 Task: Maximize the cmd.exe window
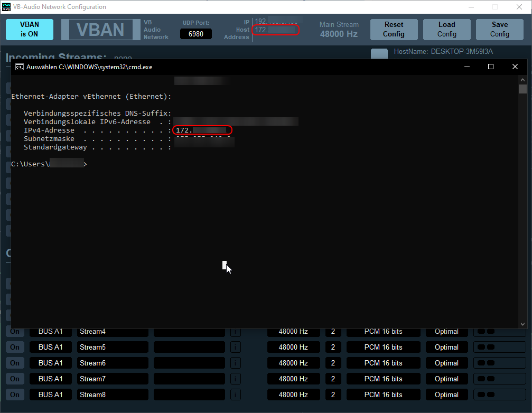pyautogui.click(x=491, y=67)
